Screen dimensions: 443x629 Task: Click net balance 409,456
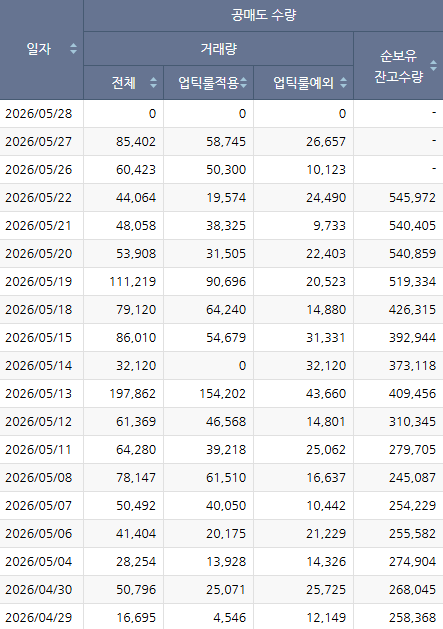tap(413, 394)
